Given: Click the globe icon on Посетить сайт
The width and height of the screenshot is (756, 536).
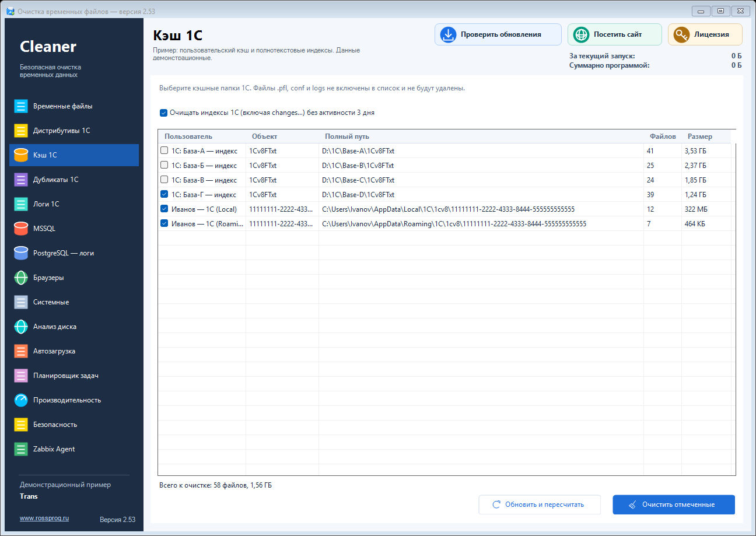Looking at the screenshot, I should (581, 34).
